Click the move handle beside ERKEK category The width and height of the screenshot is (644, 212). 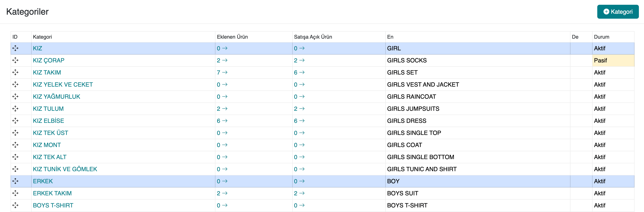tap(15, 181)
